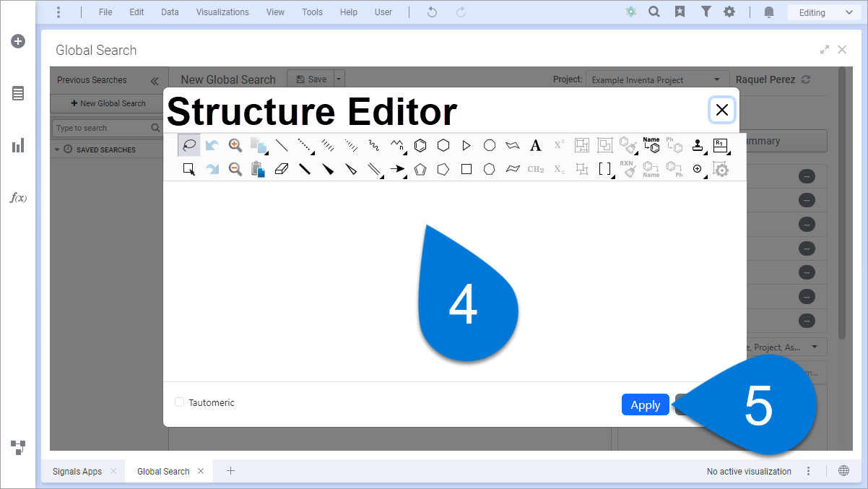Screen dimensions: 868x489
Task: Open the File menu
Action: (105, 12)
